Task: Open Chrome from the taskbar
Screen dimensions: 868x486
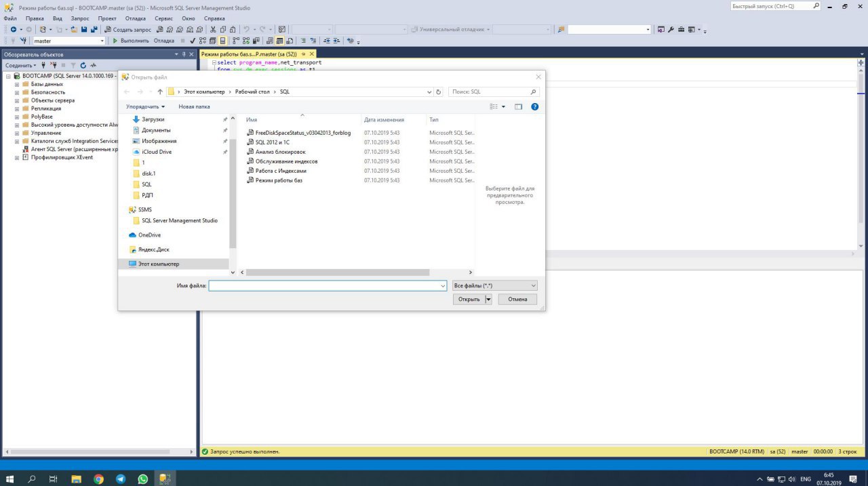Action: pos(98,479)
